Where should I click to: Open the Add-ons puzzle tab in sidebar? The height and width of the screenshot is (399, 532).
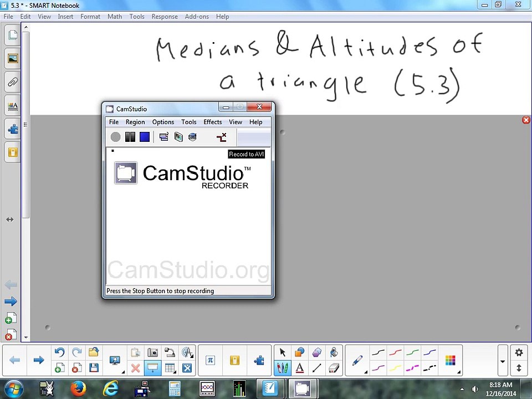(x=13, y=129)
